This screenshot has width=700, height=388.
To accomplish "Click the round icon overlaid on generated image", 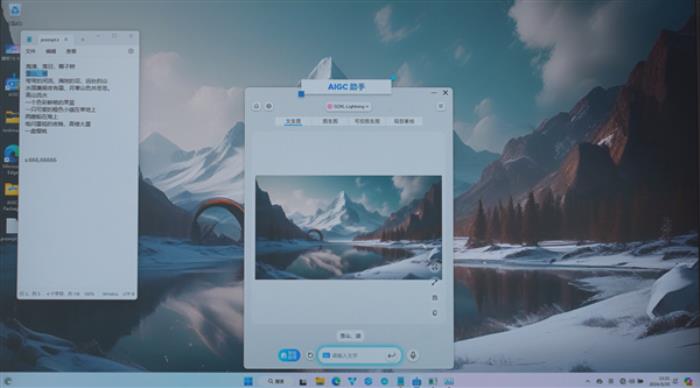I will pyautogui.click(x=435, y=267).
